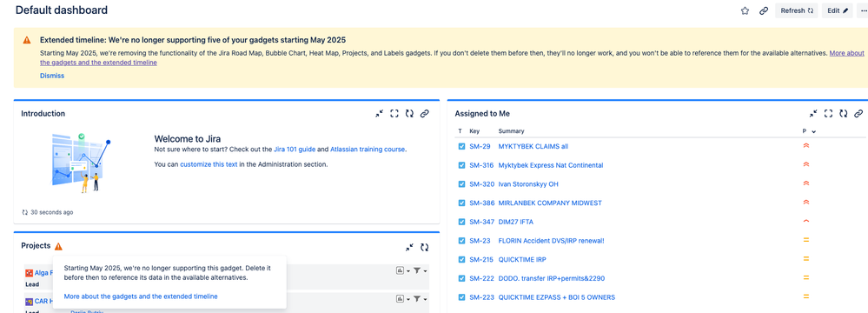Open Ivan Storonskyy OH issue
The width and height of the screenshot is (868, 313).
pyautogui.click(x=528, y=184)
